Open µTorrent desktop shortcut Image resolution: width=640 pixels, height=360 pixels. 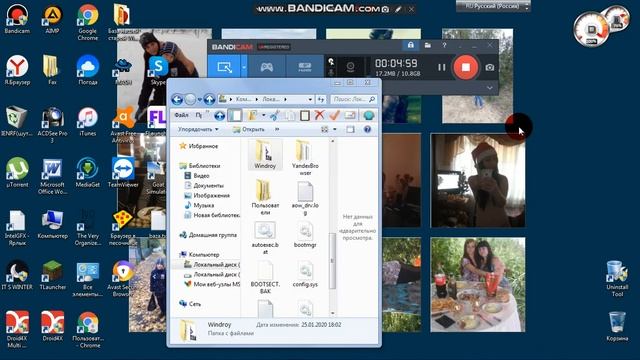(17, 173)
